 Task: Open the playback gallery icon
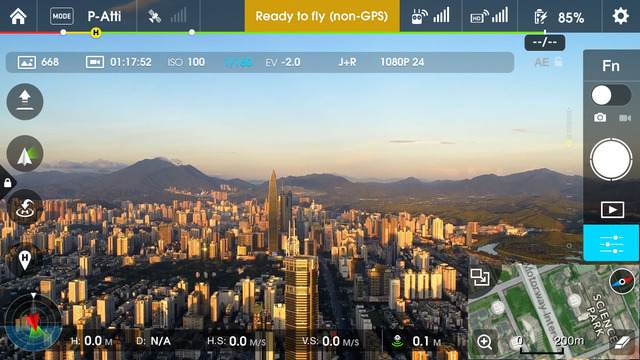click(612, 210)
